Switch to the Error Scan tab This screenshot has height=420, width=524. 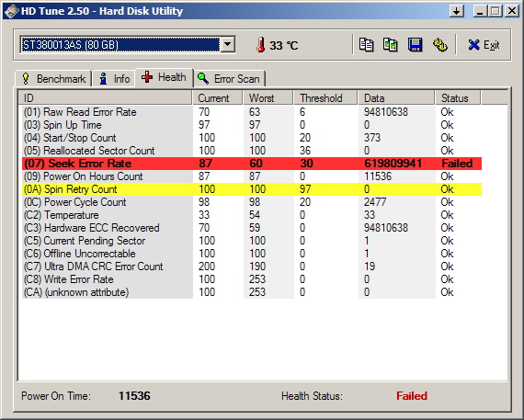click(229, 79)
